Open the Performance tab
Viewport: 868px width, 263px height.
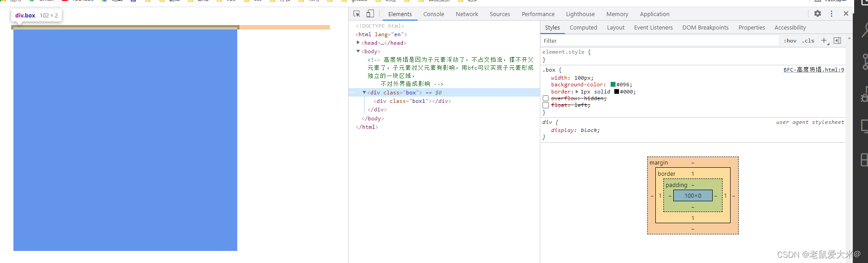click(538, 14)
